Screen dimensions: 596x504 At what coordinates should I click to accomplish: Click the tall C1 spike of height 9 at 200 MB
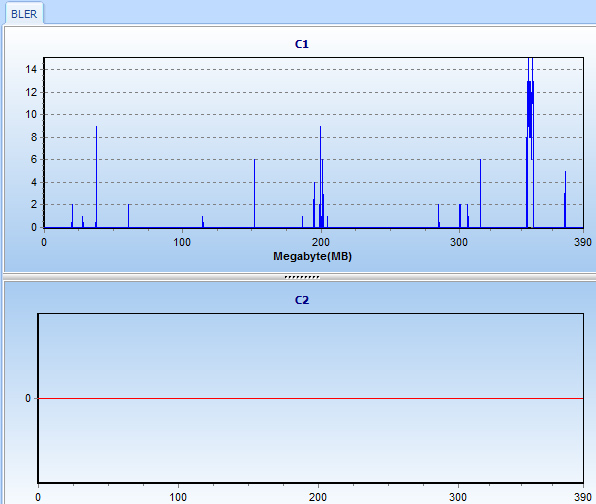[320, 177]
